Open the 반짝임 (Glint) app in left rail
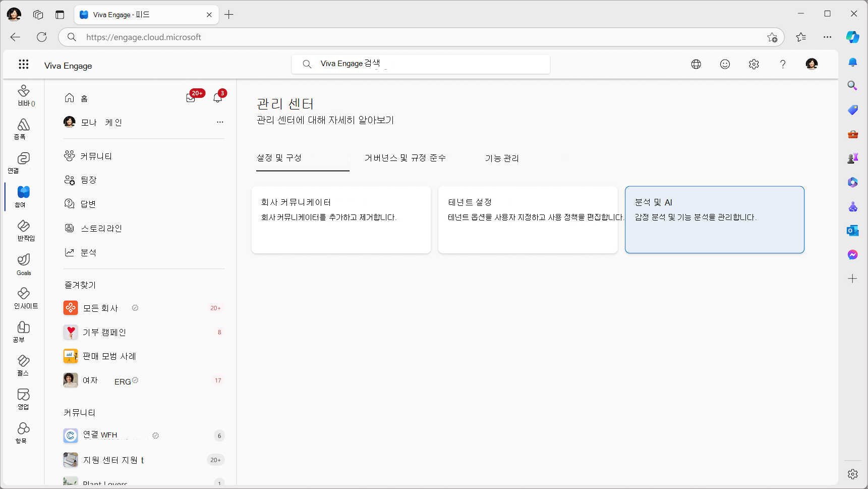Viewport: 868px width, 489px height. (24, 230)
